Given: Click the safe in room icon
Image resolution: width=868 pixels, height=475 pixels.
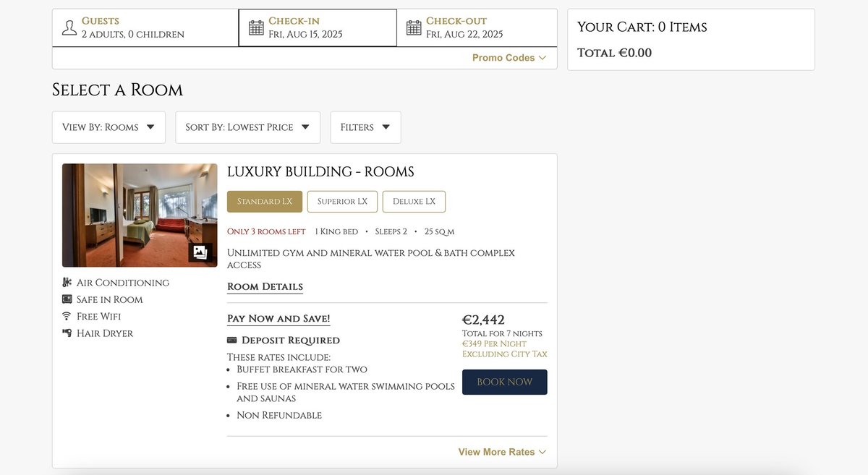Looking at the screenshot, I should coord(67,299).
